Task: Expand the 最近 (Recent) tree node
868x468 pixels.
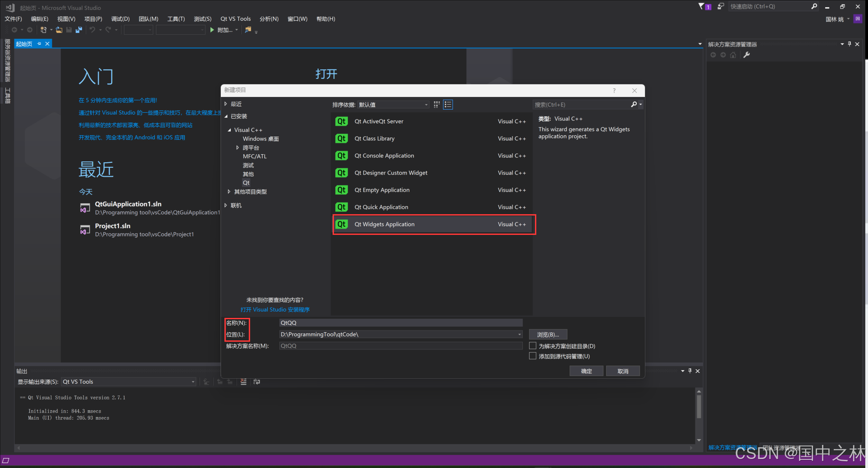Action: [226, 104]
